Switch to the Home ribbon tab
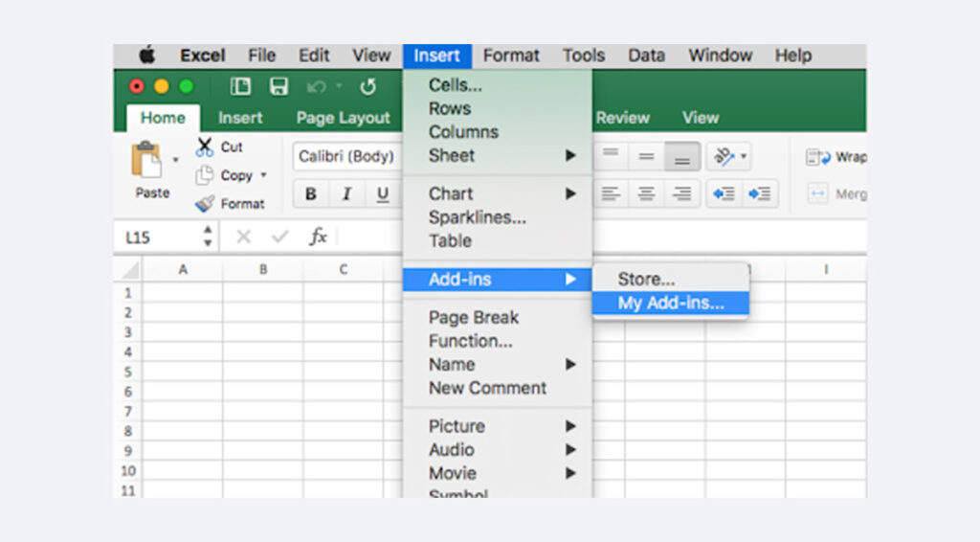This screenshot has height=542, width=980. click(x=163, y=118)
